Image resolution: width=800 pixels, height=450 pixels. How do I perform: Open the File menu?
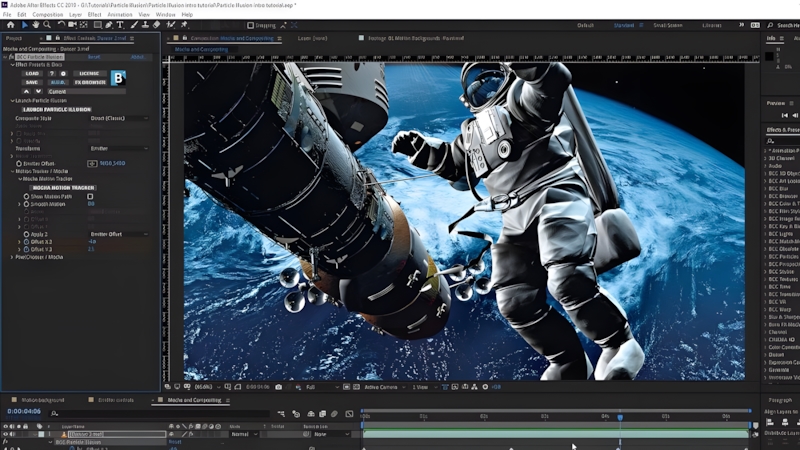click(7, 15)
